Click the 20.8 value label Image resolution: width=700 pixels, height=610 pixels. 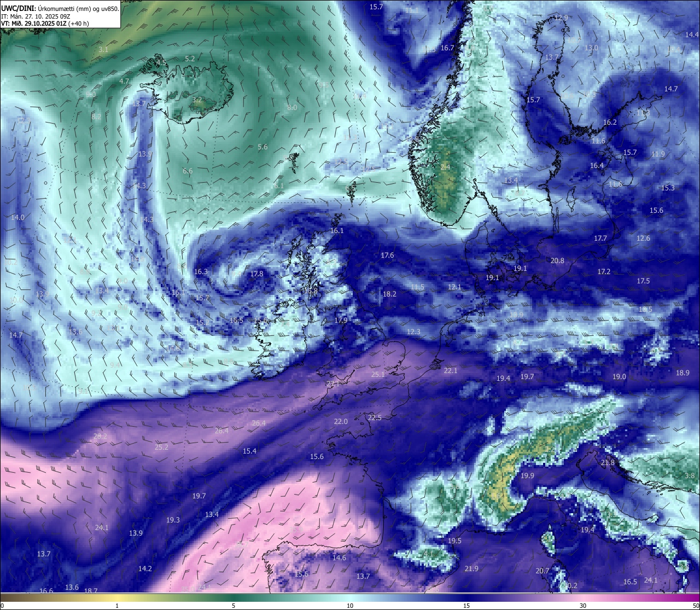[557, 261]
